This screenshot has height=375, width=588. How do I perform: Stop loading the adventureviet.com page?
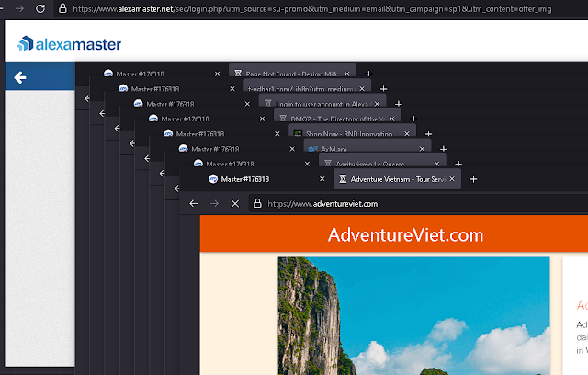coord(235,204)
